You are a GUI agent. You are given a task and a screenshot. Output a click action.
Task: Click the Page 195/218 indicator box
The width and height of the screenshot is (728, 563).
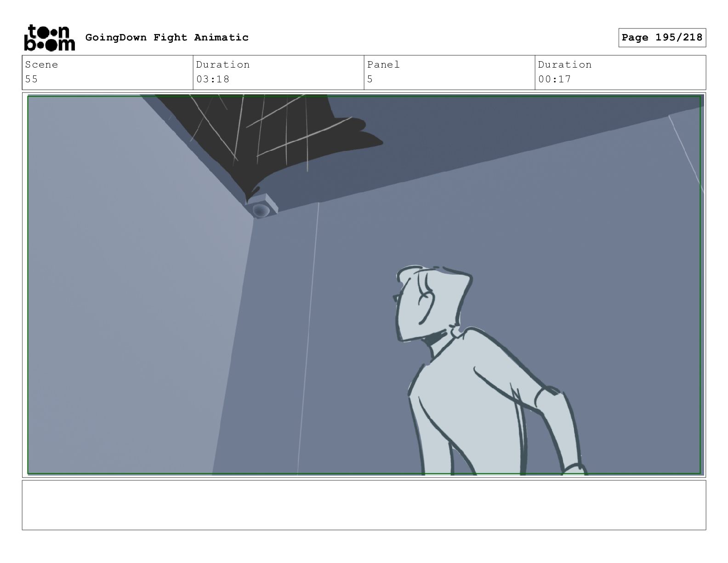click(x=662, y=38)
